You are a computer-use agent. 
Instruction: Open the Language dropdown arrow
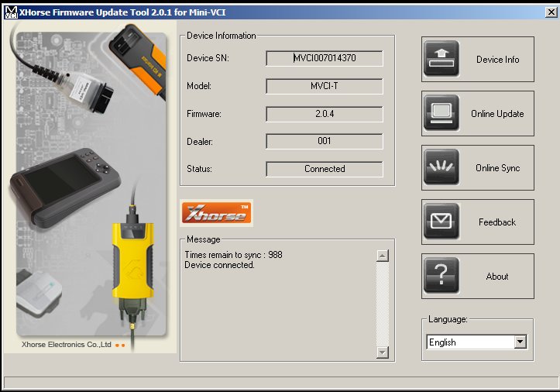[520, 342]
